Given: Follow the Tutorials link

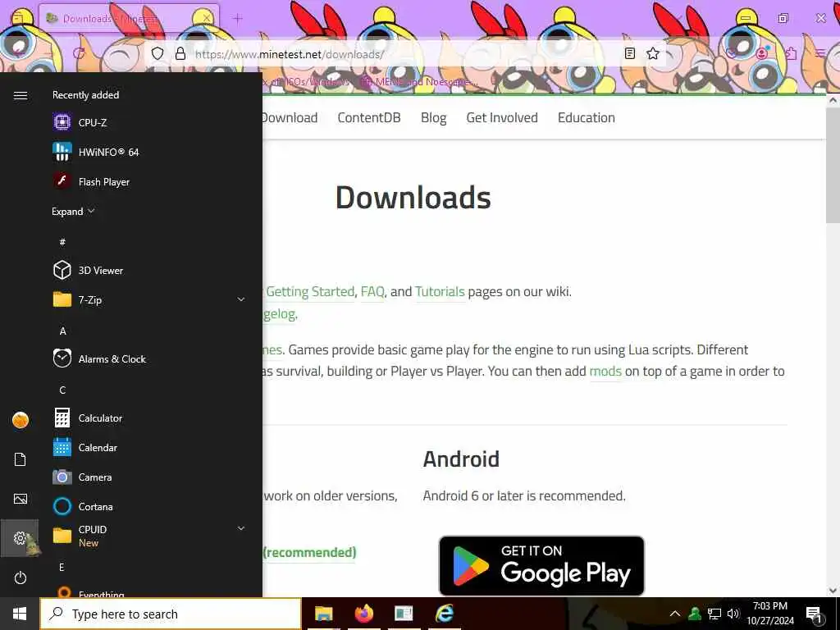Looking at the screenshot, I should [x=440, y=291].
